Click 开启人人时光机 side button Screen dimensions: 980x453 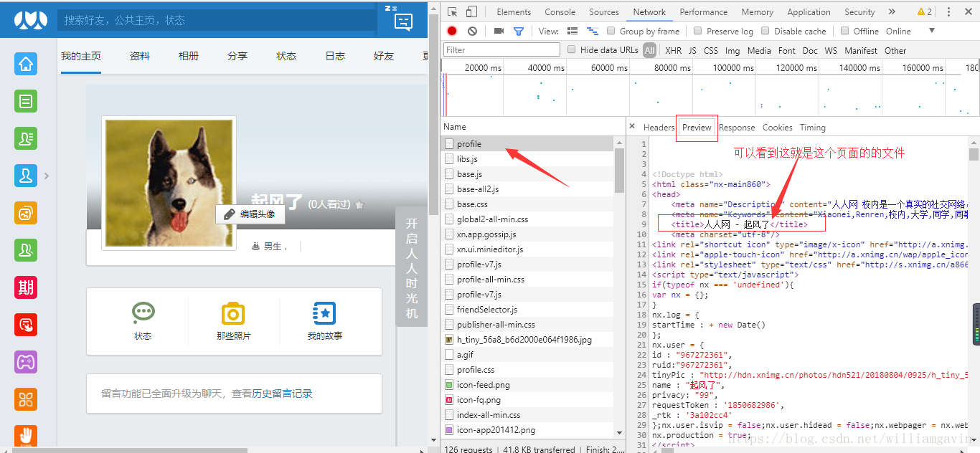tap(411, 267)
